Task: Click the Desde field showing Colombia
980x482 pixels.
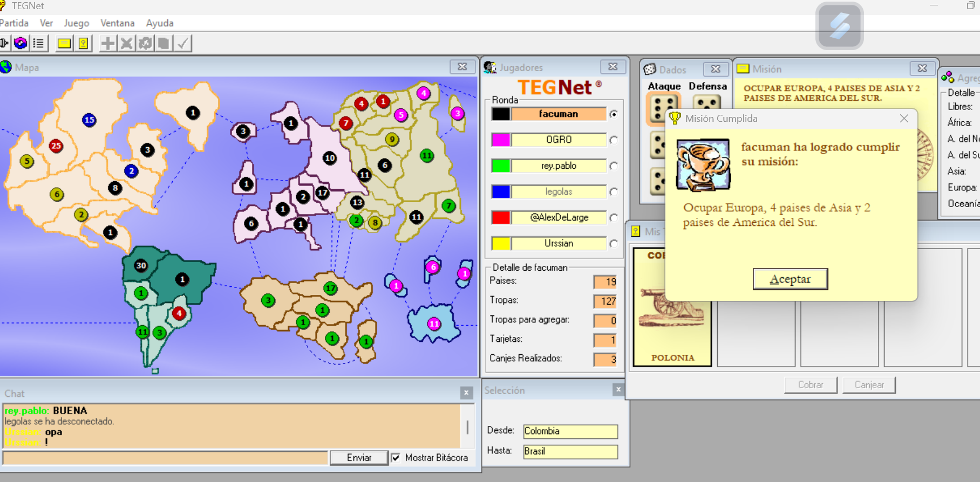Action: [x=570, y=431]
